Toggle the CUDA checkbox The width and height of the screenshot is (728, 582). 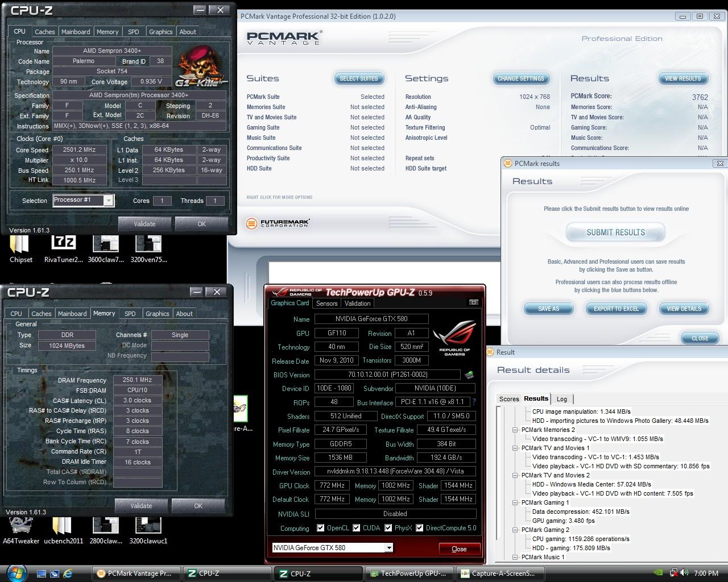[357, 528]
